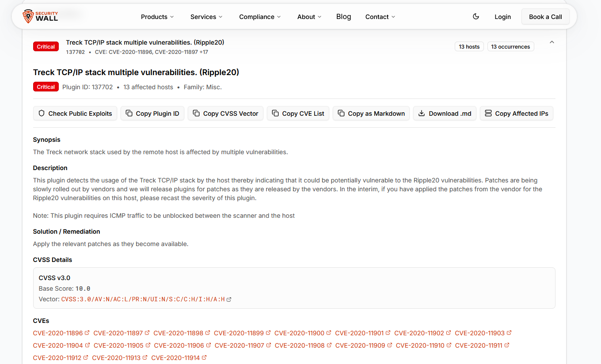Click the Login link
Image resolution: width=601 pixels, height=364 pixels.
(x=502, y=17)
